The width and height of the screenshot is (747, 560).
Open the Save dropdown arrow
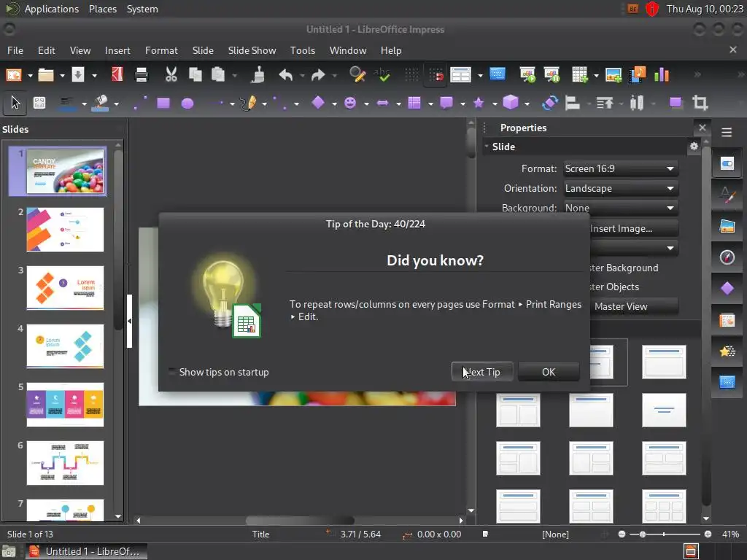94,75
